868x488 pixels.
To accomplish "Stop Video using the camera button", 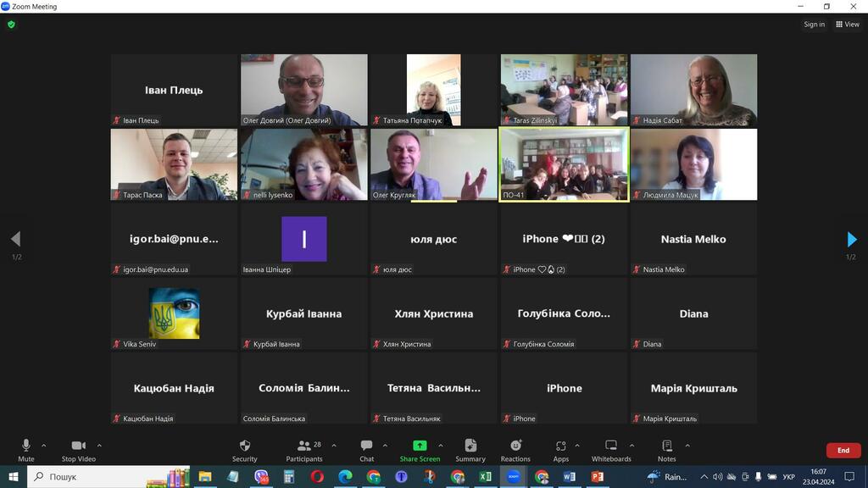I will click(x=78, y=448).
